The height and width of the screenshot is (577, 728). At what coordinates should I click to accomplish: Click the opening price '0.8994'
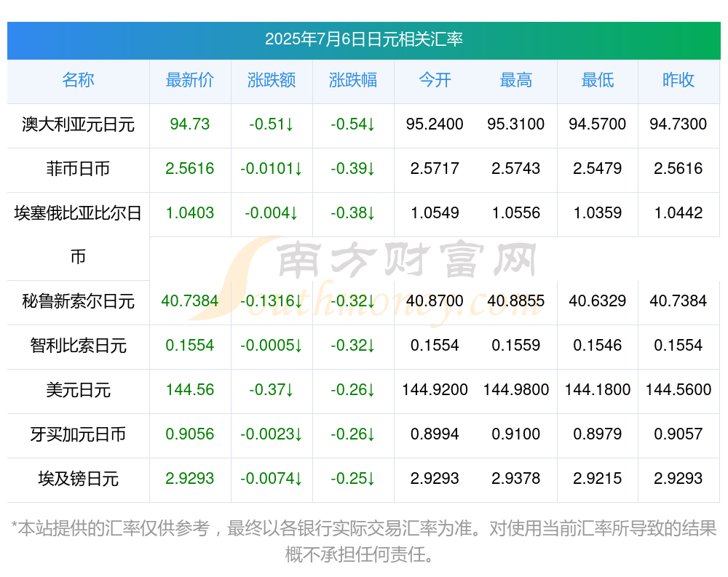(435, 434)
